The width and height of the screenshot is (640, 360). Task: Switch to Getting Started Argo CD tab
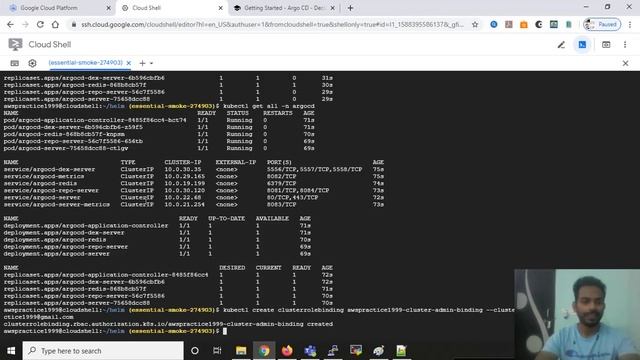284,8
